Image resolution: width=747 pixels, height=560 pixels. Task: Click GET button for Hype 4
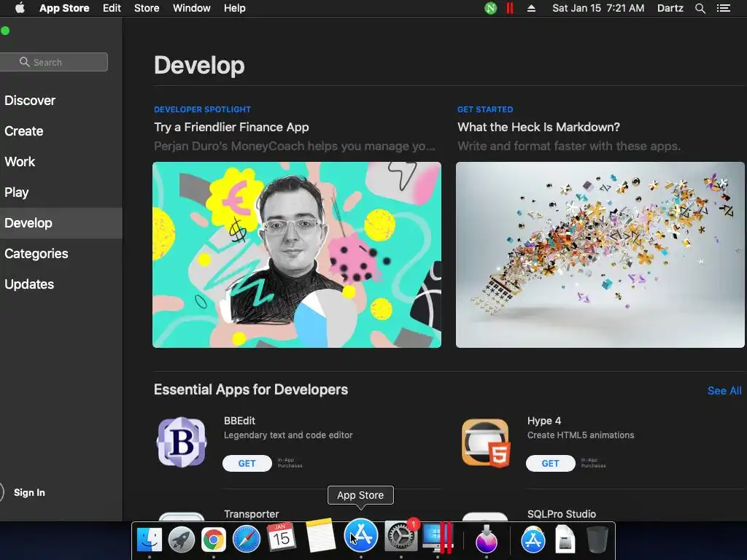(550, 463)
